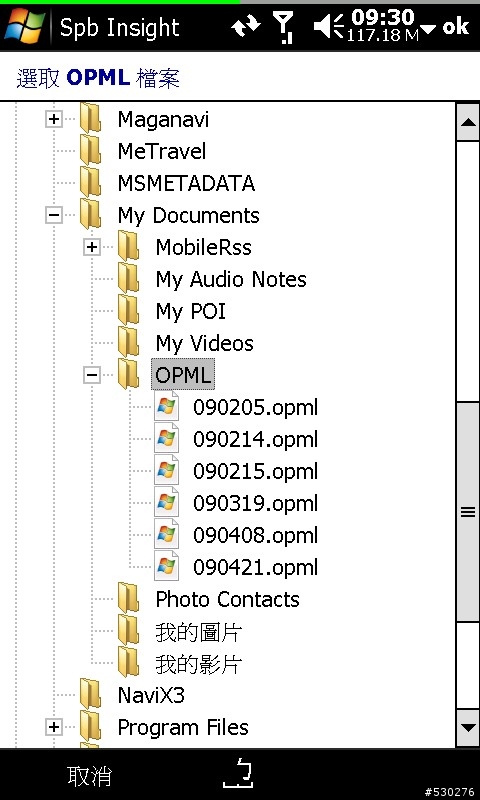Expand the Program Files folder

(x=54, y=727)
